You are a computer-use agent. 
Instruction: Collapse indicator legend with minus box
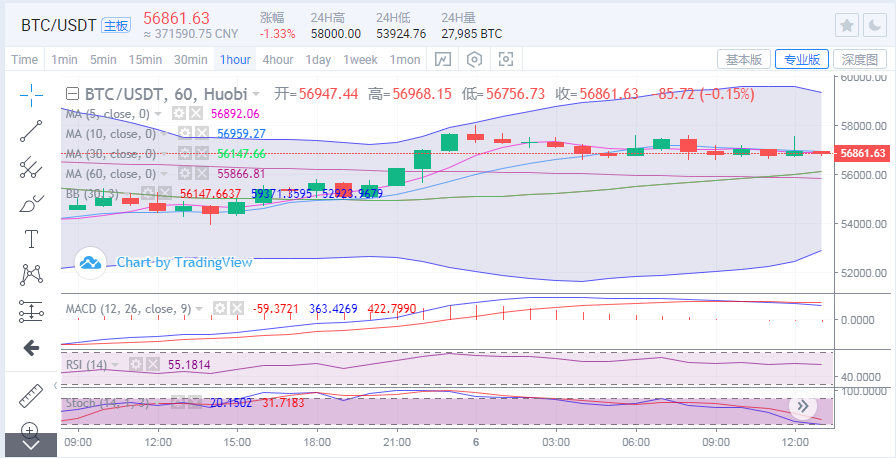pos(72,94)
